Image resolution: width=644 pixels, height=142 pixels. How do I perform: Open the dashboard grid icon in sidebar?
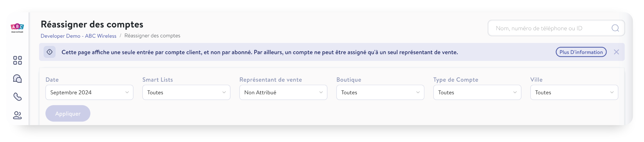17,60
